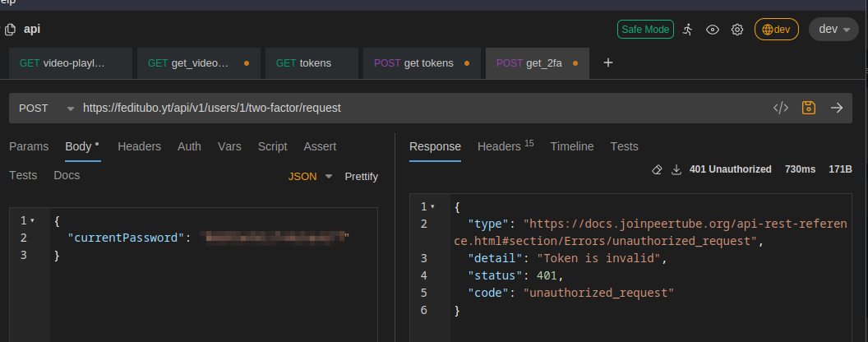
Task: Add a new request tab with plus
Action: 607,63
